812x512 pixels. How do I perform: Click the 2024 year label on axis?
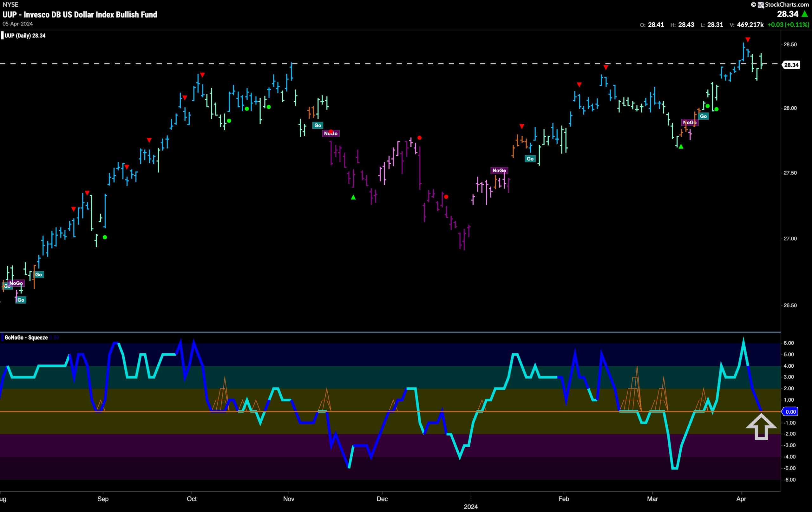471,507
